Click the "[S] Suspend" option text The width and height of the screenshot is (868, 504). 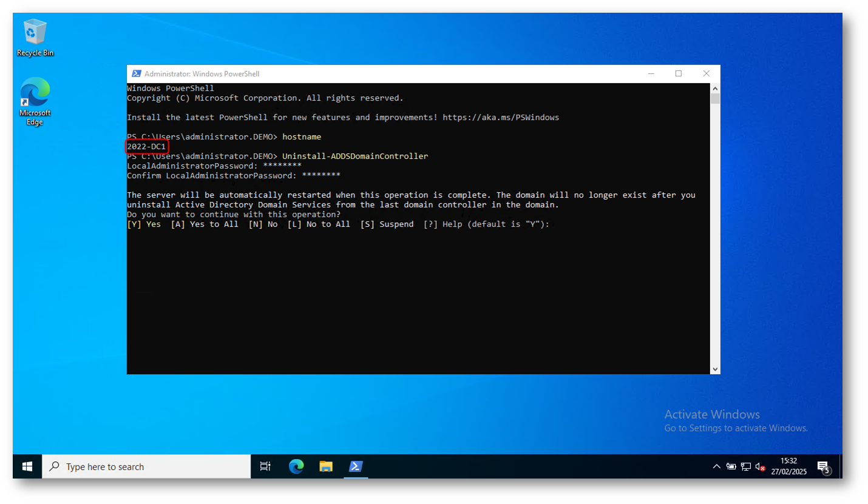click(387, 224)
